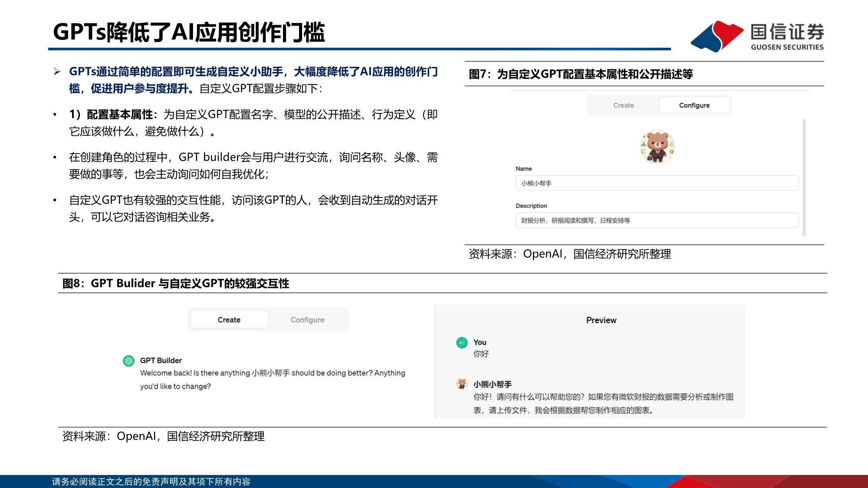Image resolution: width=868 pixels, height=488 pixels.
Task: Click the source note under figure 7
Action: pyautogui.click(x=570, y=254)
